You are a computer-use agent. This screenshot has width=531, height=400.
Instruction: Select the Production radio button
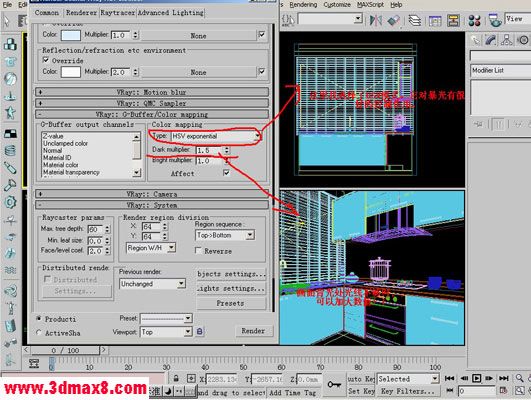(x=39, y=319)
